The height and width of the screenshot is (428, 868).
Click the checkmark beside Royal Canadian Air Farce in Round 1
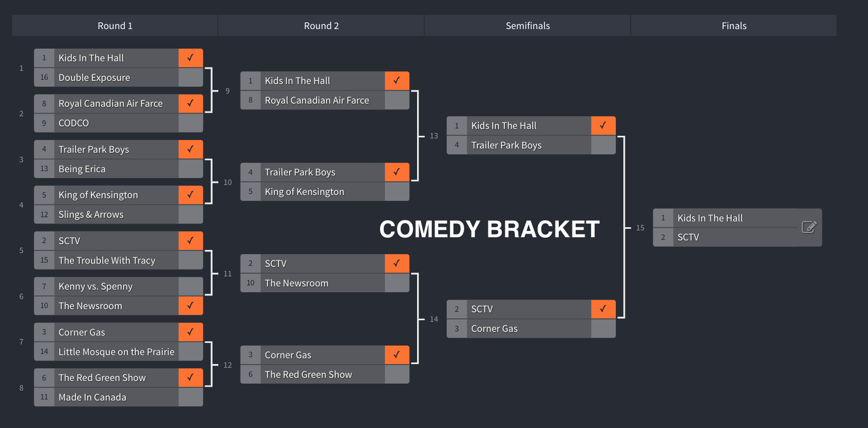pyautogui.click(x=190, y=104)
